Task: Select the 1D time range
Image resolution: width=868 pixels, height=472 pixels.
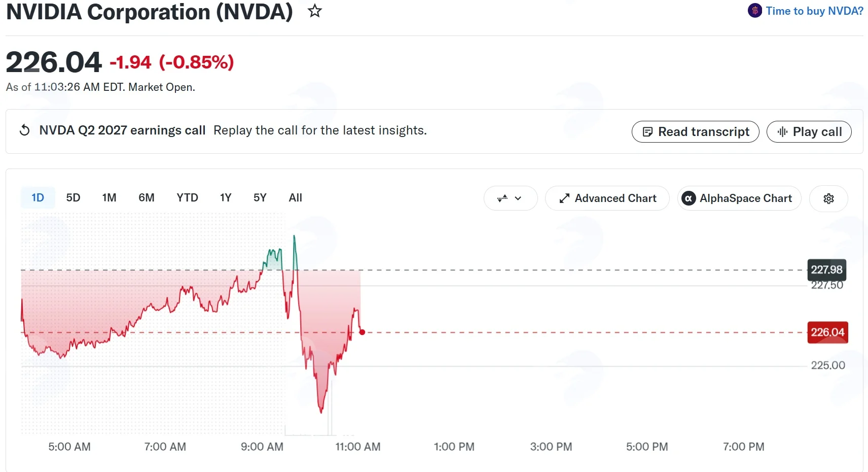Action: point(38,197)
